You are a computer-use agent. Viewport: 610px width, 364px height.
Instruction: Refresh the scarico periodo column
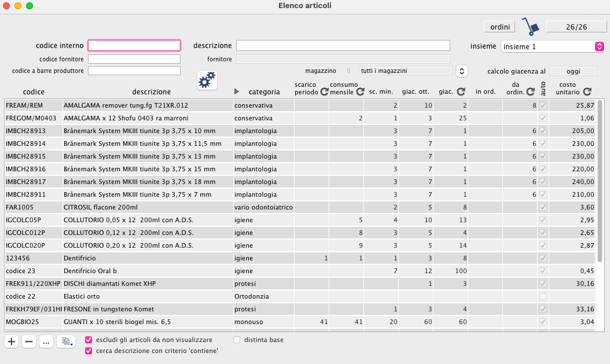(x=324, y=91)
